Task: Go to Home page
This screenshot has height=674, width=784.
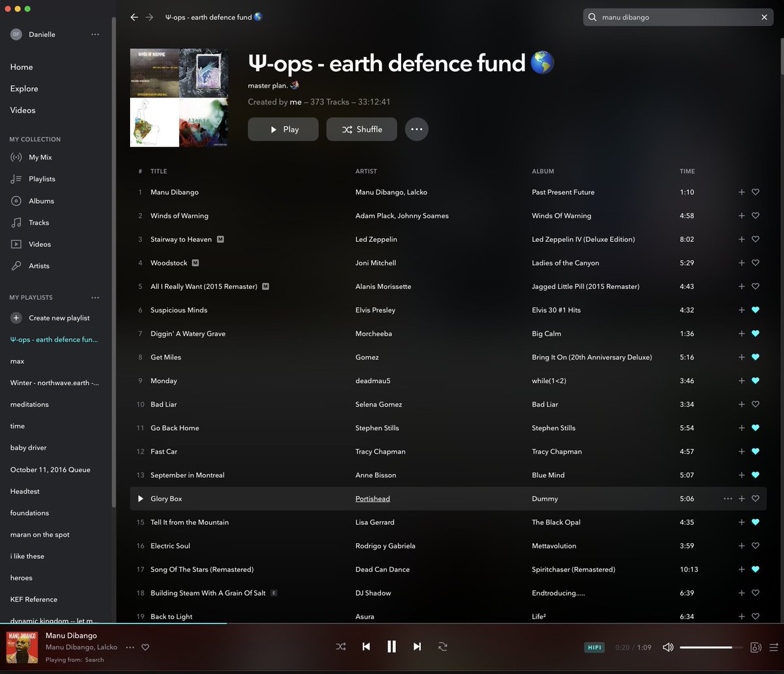Action: click(22, 67)
